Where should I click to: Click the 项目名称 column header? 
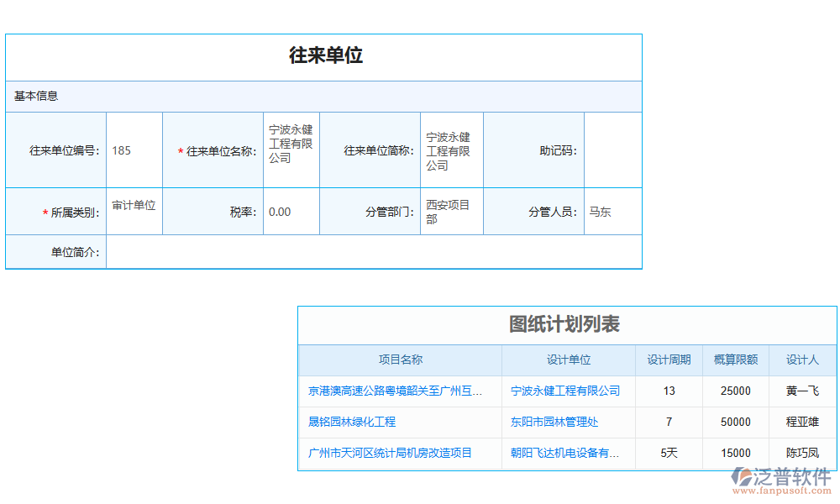pyautogui.click(x=400, y=360)
